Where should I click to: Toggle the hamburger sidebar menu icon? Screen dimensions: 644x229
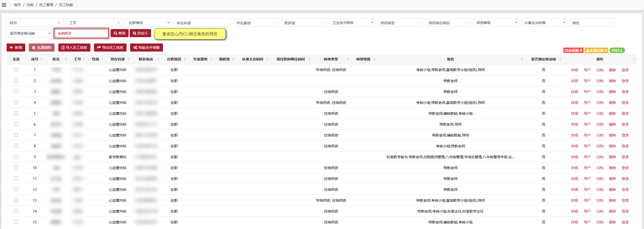[4, 5]
